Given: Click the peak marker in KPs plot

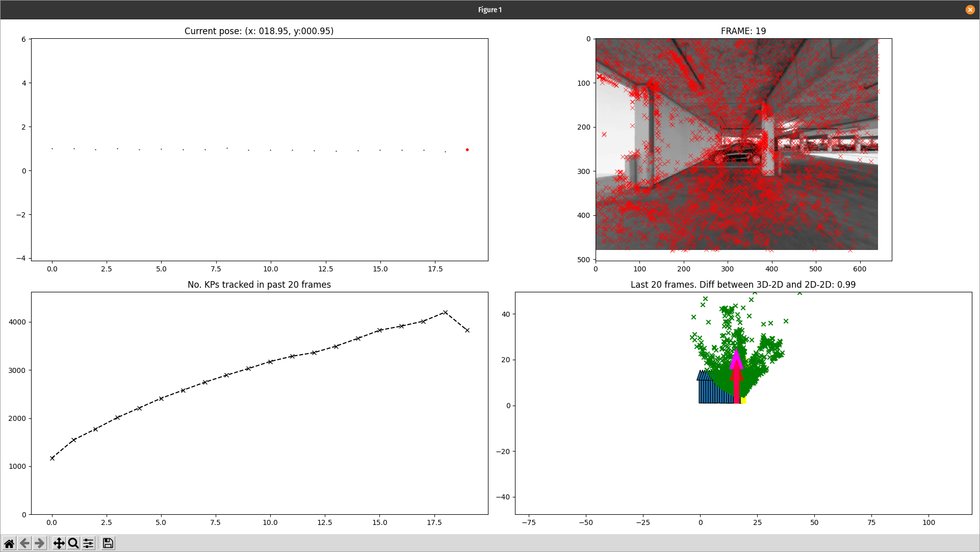Looking at the screenshot, I should [445, 312].
